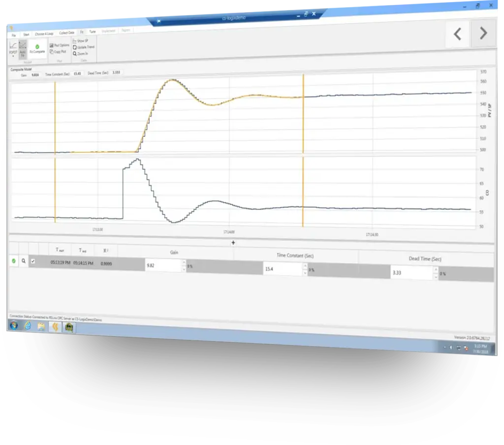This screenshot has width=504, height=445.
Task: Toggle Show SP in Data group
Action: tap(80, 41)
